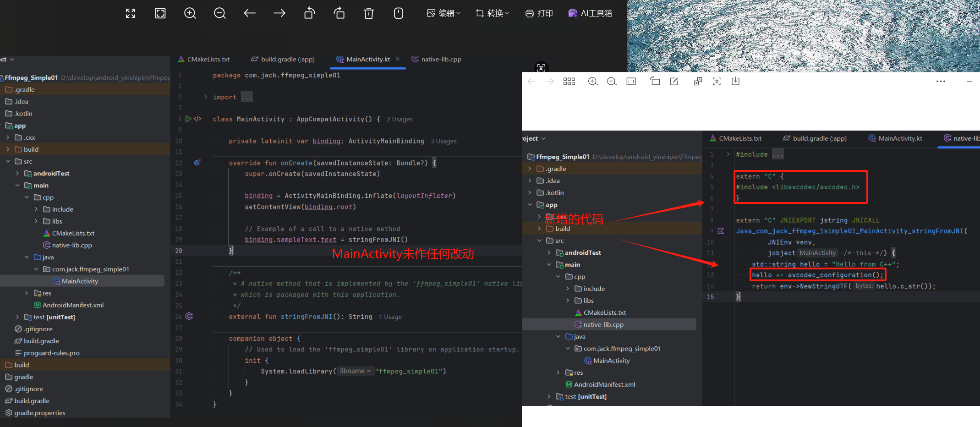
Task: Click the edit pencil icon in white viewer
Action: pyautogui.click(x=674, y=82)
